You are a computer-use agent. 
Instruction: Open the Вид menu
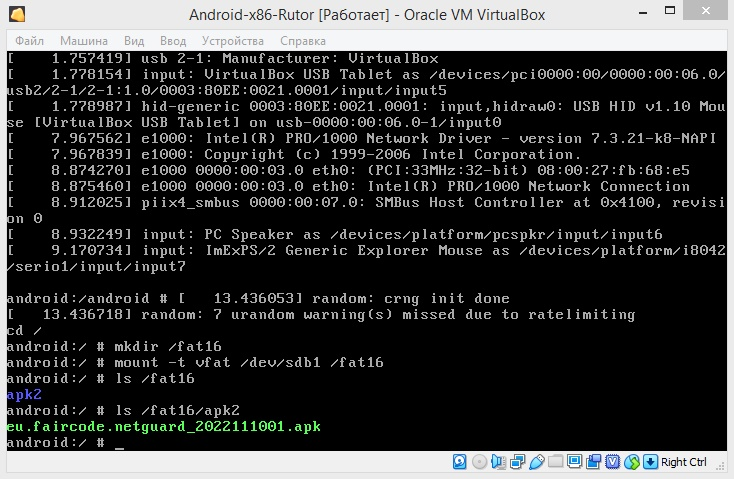tap(134, 41)
